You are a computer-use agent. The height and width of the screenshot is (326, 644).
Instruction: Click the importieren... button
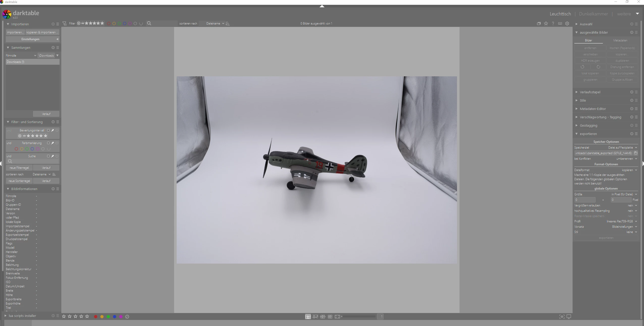click(15, 32)
